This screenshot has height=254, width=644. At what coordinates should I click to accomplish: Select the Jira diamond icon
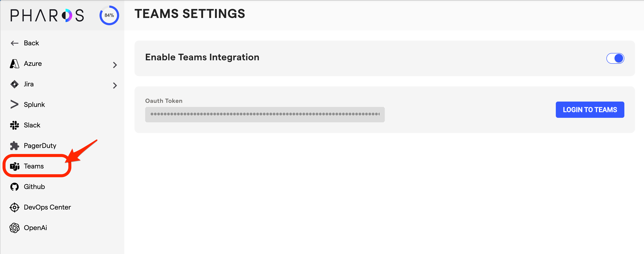coord(15,84)
